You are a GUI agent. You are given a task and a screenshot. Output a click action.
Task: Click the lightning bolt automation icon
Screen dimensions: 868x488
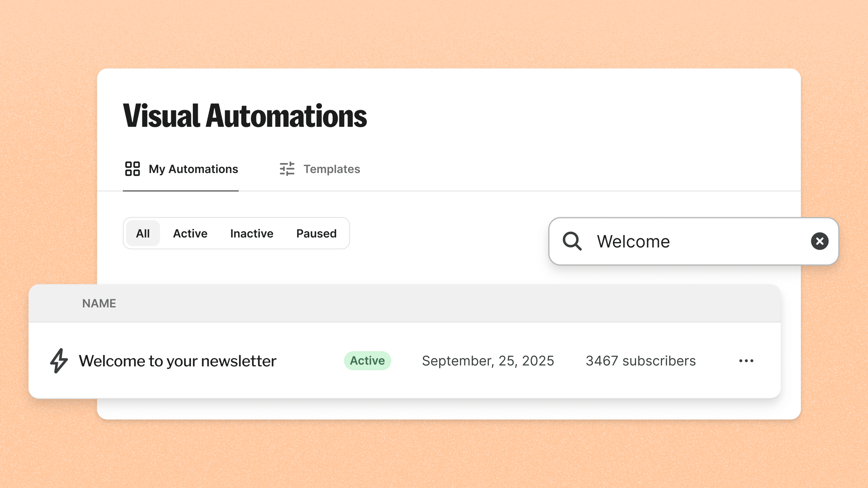[58, 360]
